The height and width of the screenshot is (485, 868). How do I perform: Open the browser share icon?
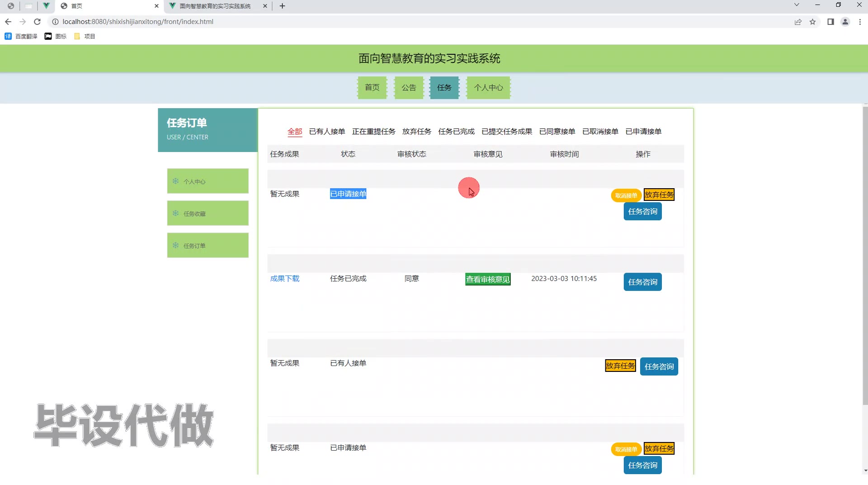798,22
